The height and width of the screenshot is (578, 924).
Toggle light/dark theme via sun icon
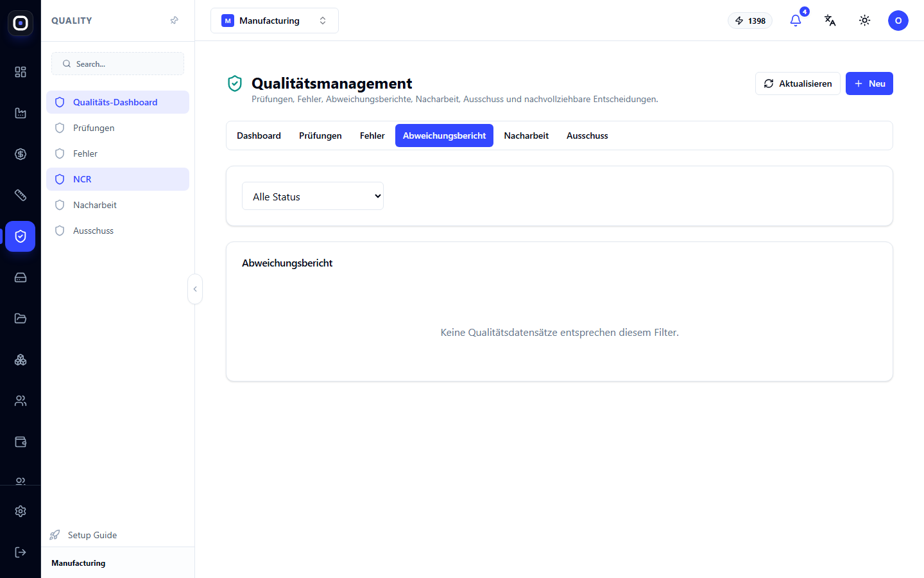[865, 21]
